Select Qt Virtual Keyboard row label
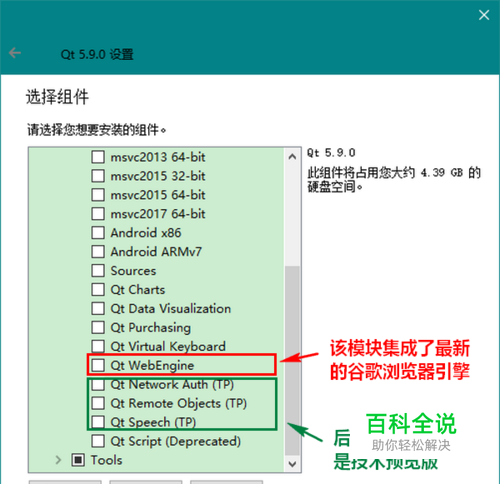The height and width of the screenshot is (484, 500). coord(168,347)
